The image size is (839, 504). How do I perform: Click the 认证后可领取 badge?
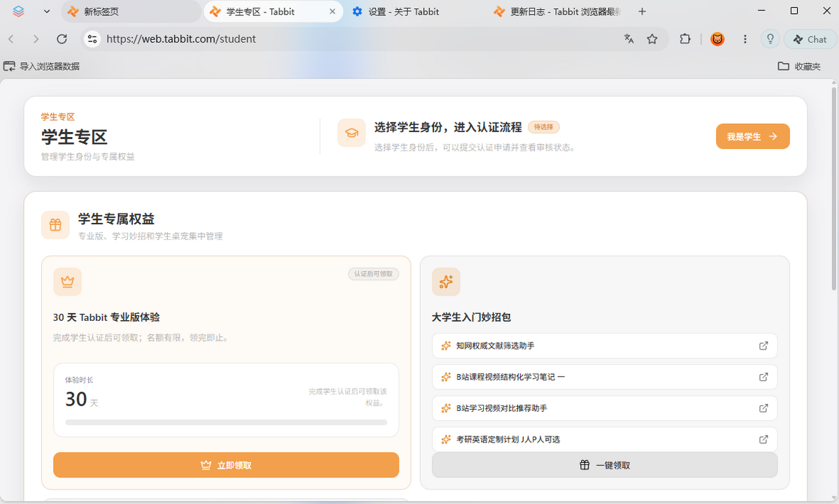pyautogui.click(x=373, y=274)
